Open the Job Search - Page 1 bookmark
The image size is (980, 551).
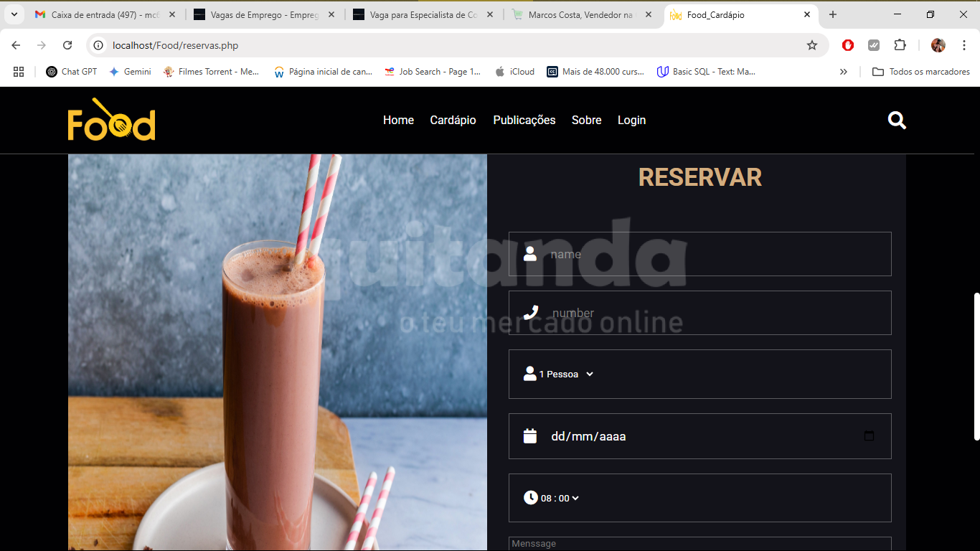pyautogui.click(x=433, y=72)
